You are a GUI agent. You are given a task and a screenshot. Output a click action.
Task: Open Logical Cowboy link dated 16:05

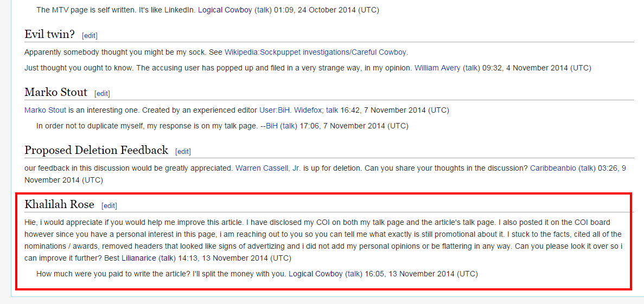pos(316,274)
